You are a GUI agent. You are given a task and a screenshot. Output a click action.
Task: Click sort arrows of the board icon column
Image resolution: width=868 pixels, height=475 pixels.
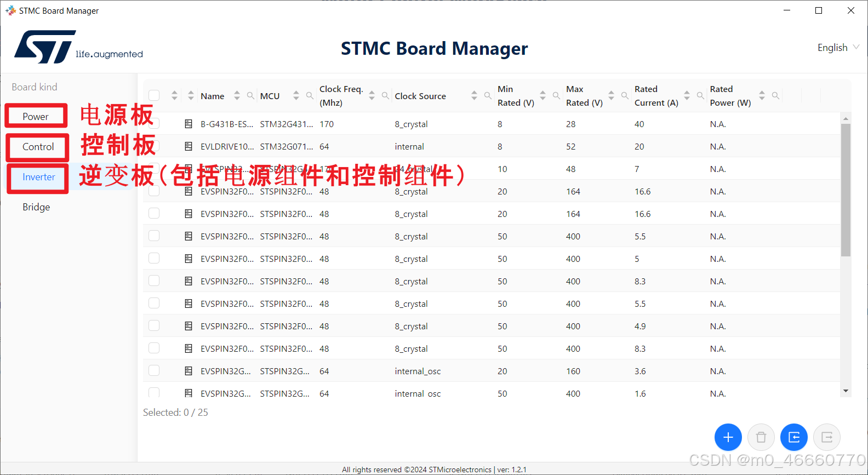tap(191, 95)
